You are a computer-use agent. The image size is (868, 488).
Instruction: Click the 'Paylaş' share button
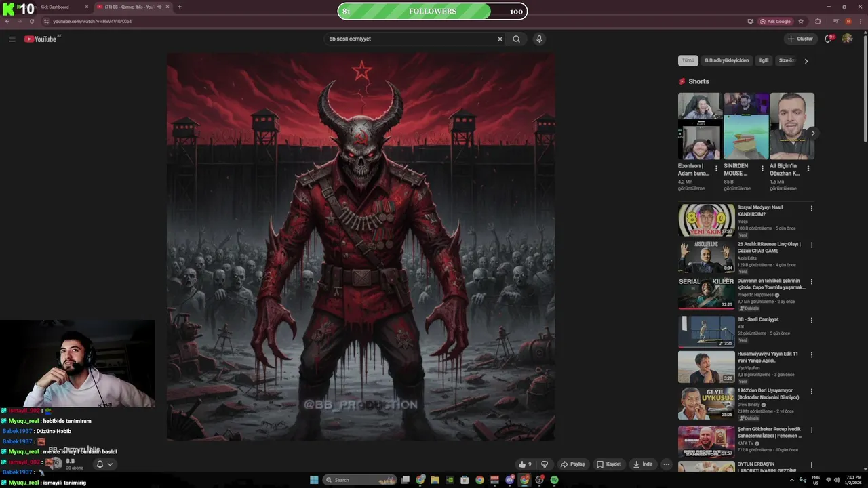click(x=572, y=464)
